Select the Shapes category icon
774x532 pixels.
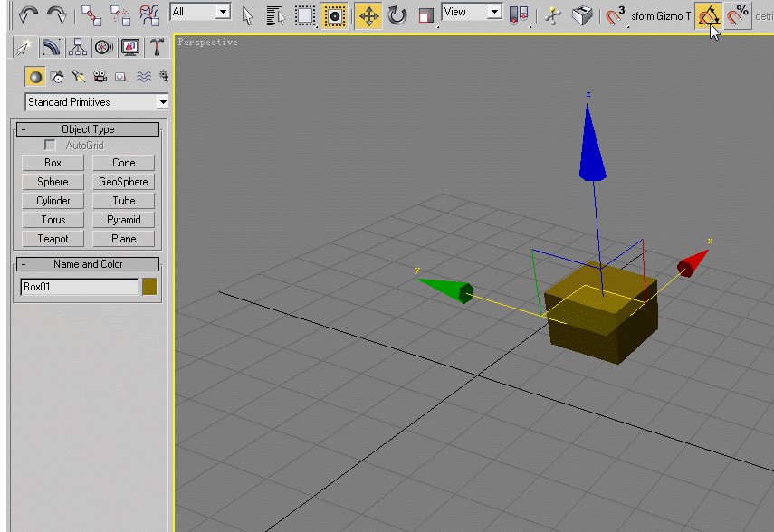(57, 77)
